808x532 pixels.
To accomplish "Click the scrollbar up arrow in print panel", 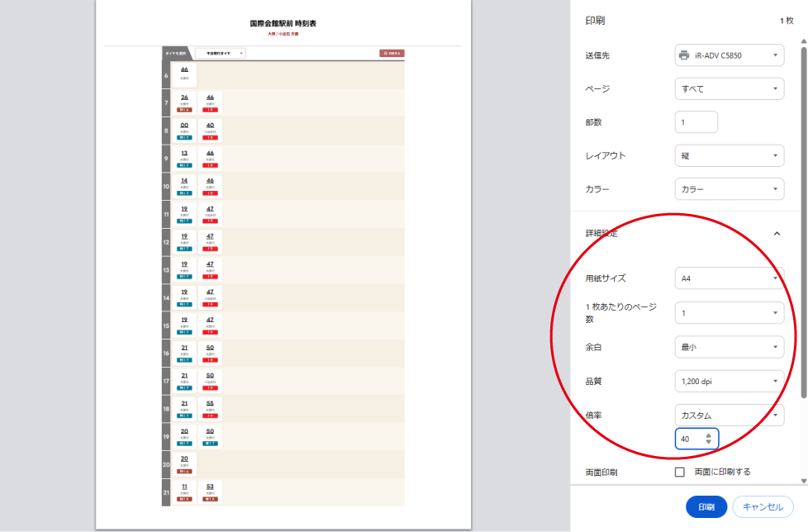I will (x=803, y=40).
